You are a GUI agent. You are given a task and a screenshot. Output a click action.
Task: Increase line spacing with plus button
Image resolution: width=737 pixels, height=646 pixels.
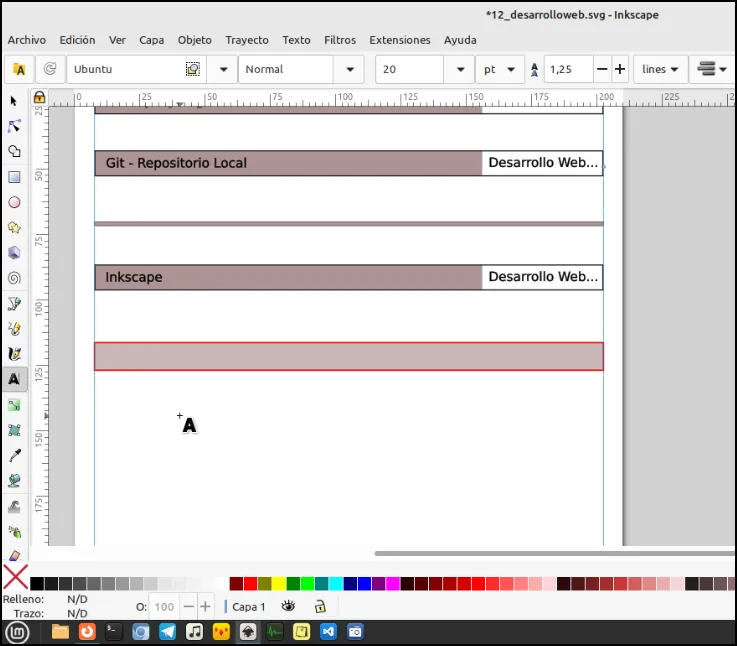pos(620,70)
